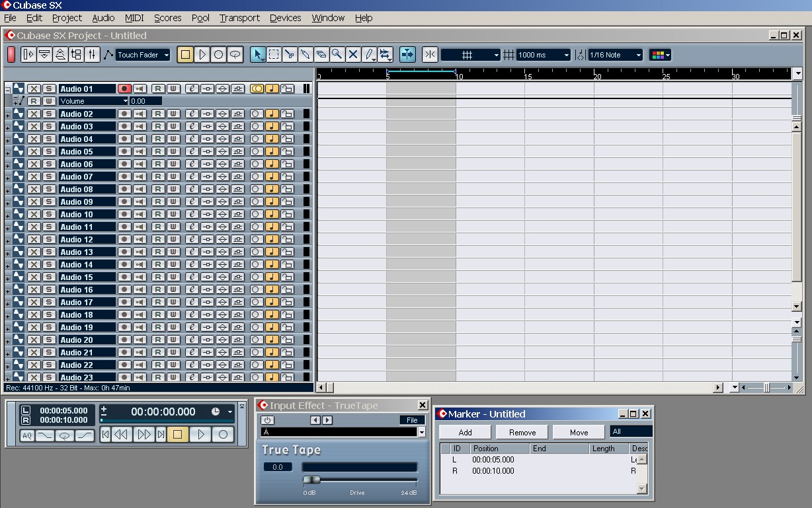
Task: Expand the Audio 02 automation subtrack
Action: click(8, 115)
